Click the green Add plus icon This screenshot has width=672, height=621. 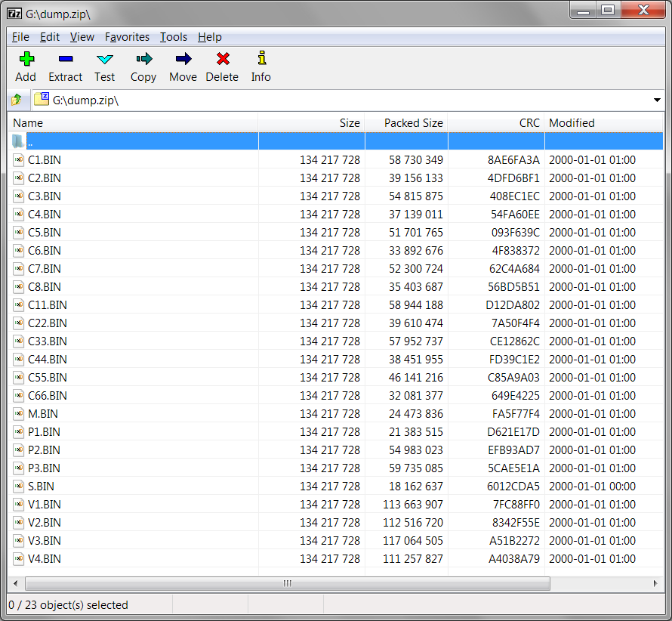coord(26,59)
